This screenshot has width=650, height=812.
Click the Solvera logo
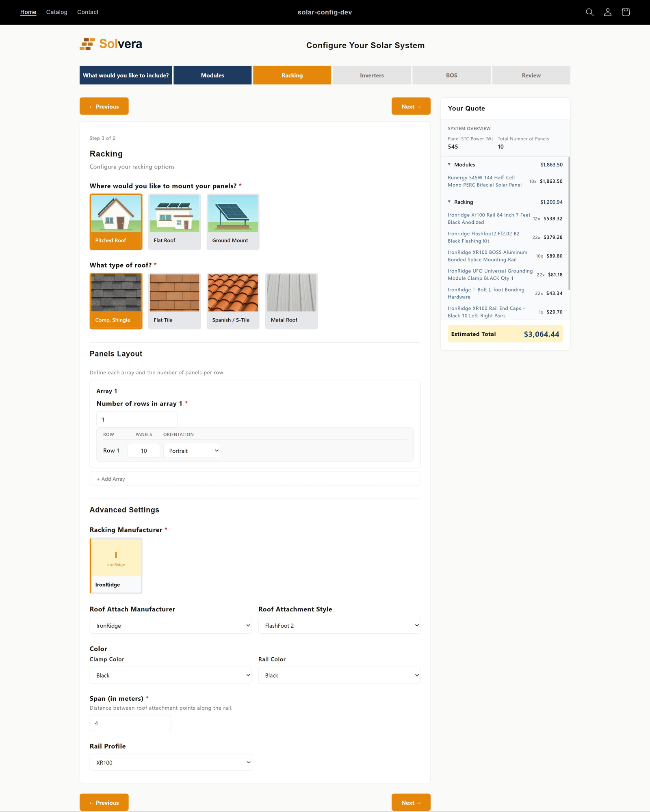(111, 44)
